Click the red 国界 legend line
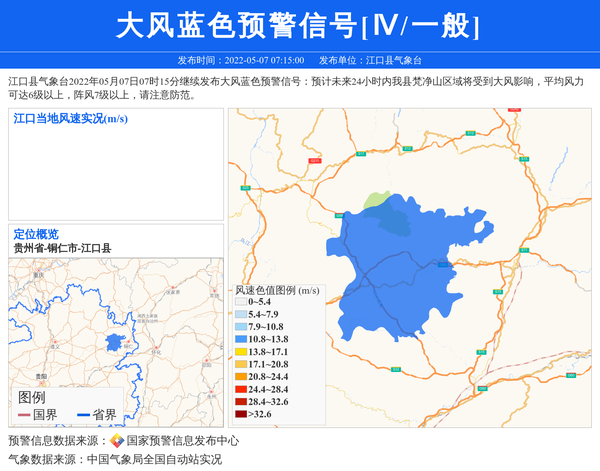The image size is (600, 471). tap(25, 415)
